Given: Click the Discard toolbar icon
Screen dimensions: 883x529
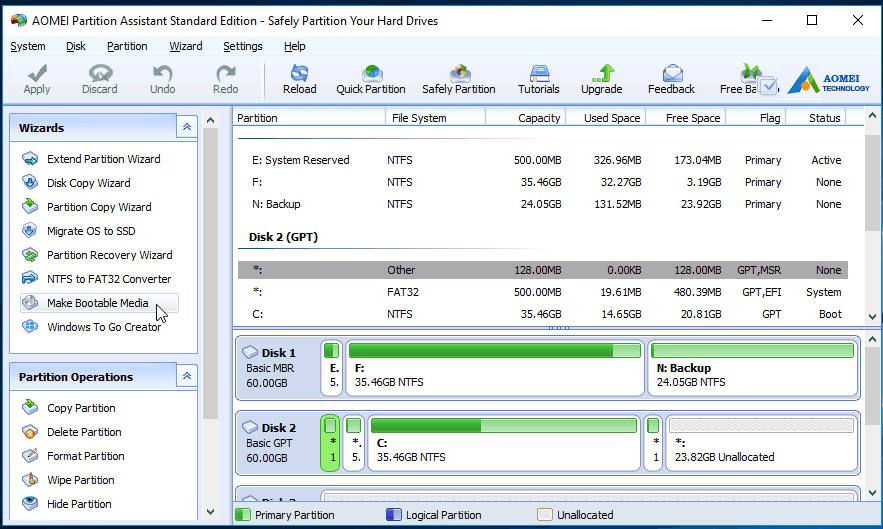Looking at the screenshot, I should 100,73.
